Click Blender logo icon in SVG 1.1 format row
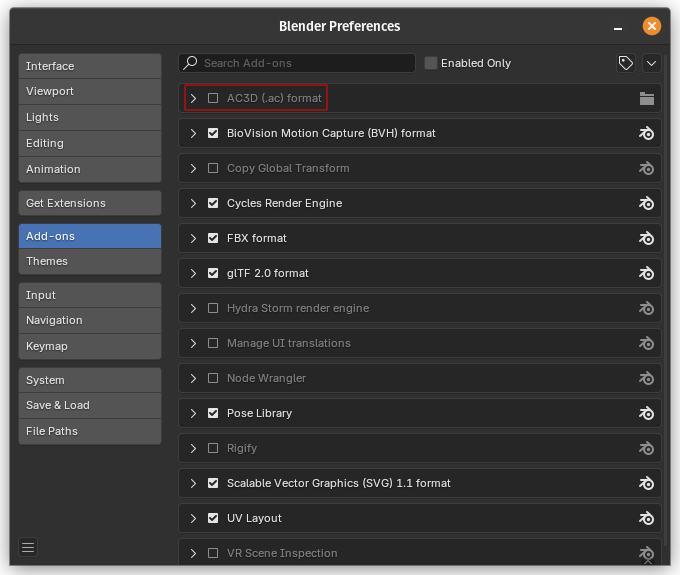 (646, 484)
